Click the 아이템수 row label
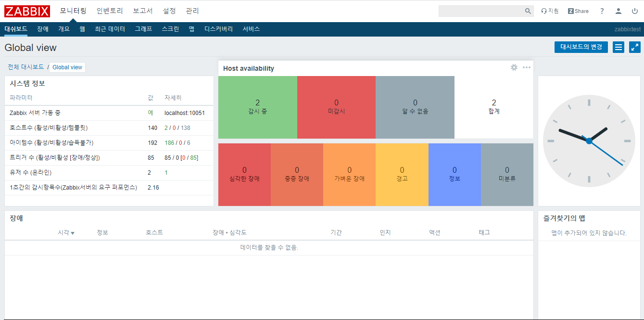This screenshot has height=320, width=644. (x=51, y=143)
